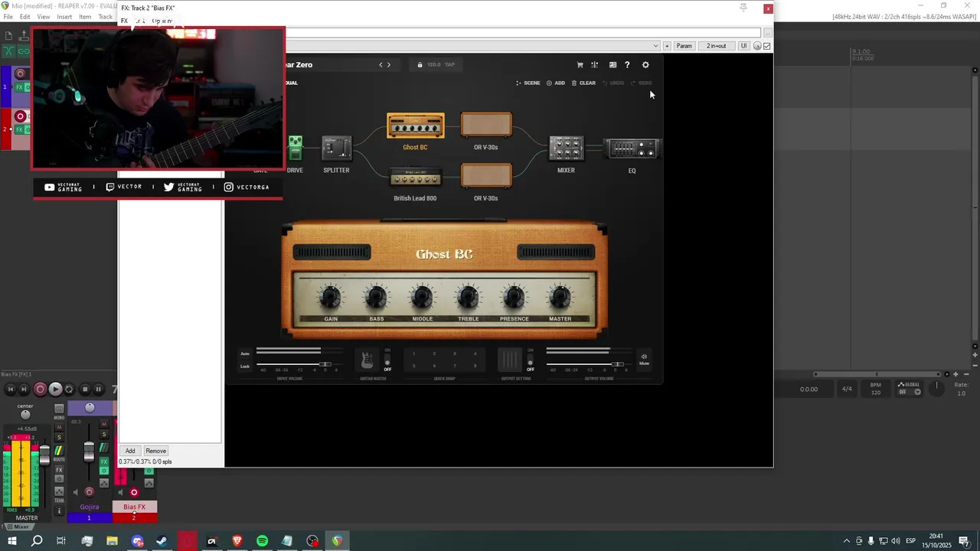The height and width of the screenshot is (551, 980).
Task: Click the Gojira track volume fader
Action: tap(89, 452)
